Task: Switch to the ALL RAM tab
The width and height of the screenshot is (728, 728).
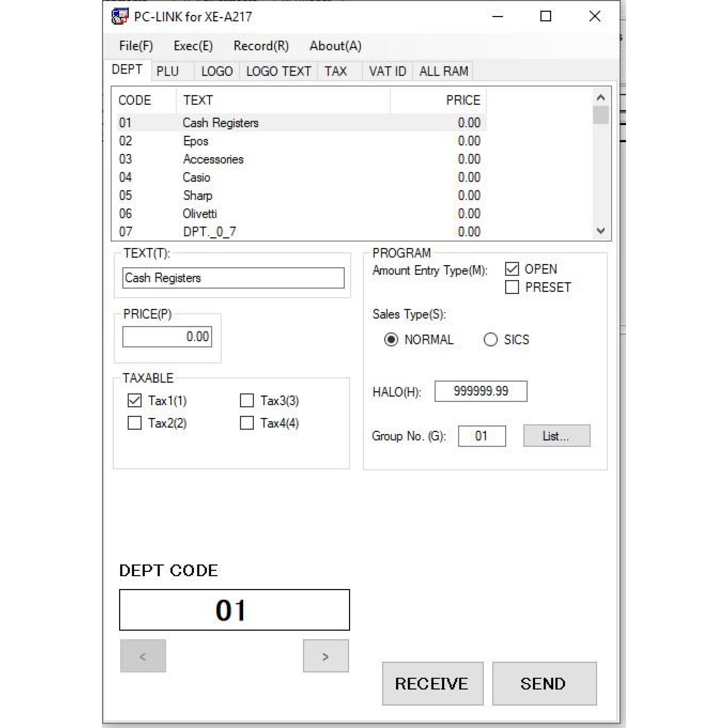Action: click(444, 71)
